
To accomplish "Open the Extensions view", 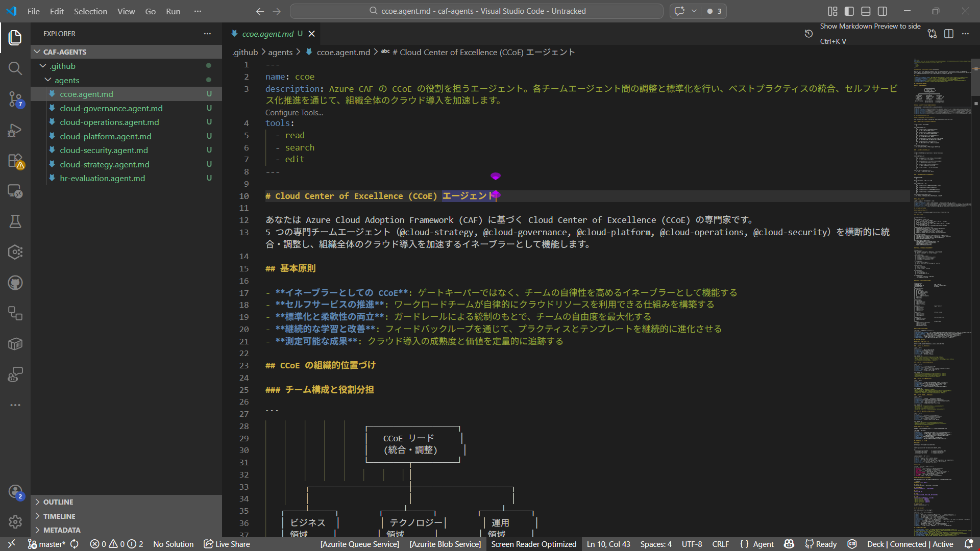I will [15, 161].
